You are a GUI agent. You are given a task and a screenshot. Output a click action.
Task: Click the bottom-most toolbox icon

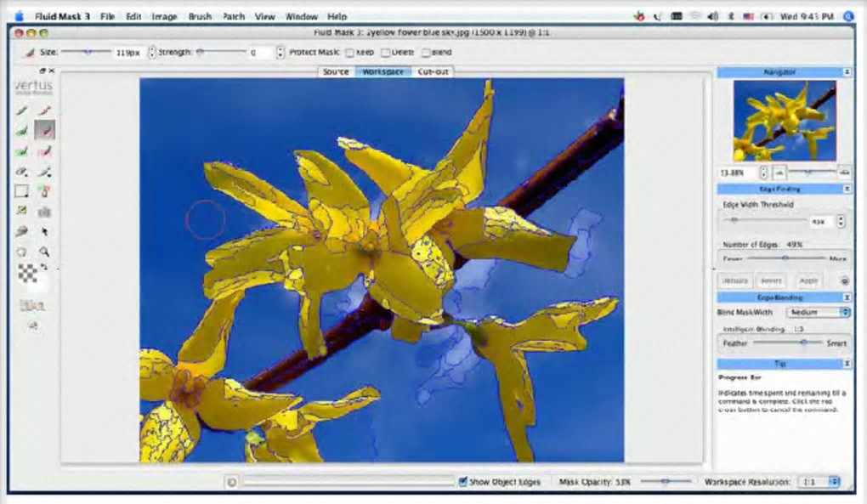click(x=32, y=326)
